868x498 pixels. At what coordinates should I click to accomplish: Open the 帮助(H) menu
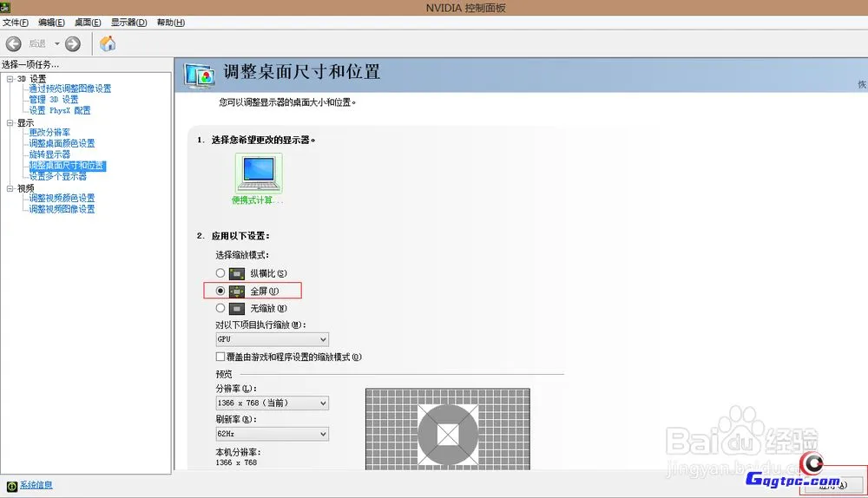(x=170, y=23)
